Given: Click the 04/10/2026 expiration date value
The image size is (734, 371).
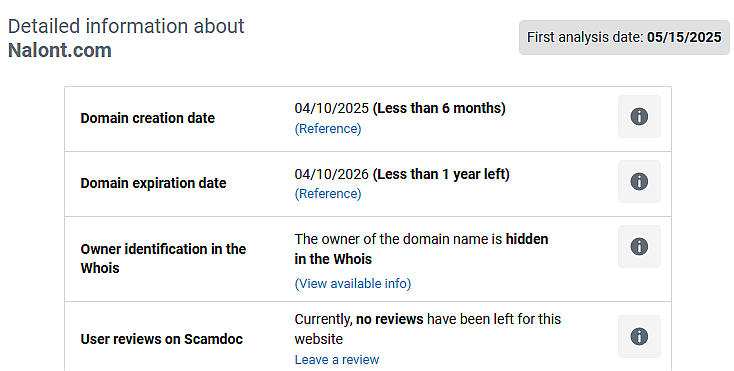Looking at the screenshot, I should pos(331,174).
